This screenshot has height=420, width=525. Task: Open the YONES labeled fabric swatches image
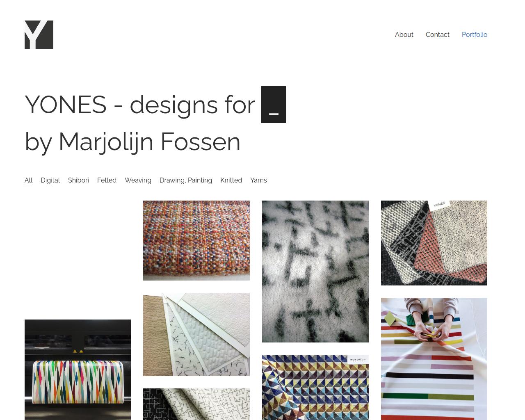pos(434,243)
